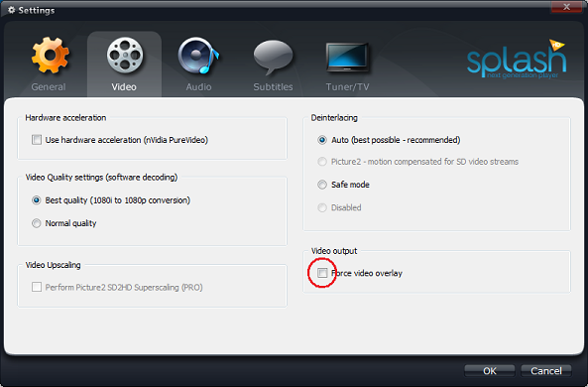Image resolution: width=588 pixels, height=387 pixels.
Task: Choose Auto deinterlacing option
Action: [x=322, y=140]
